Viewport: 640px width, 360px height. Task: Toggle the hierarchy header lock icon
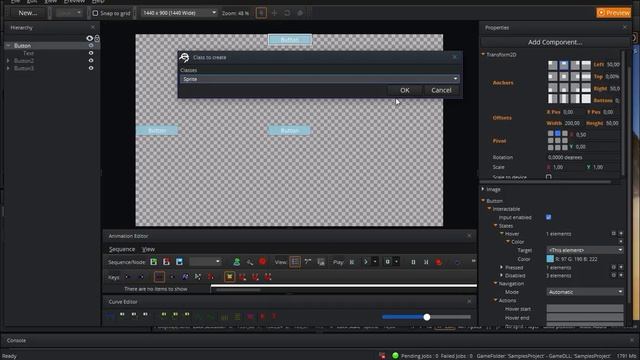97,38
